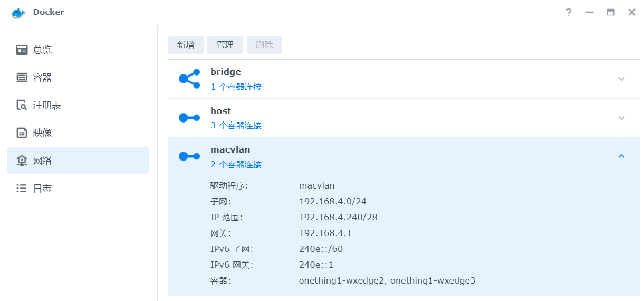Click the host network connector icon

[189, 118]
